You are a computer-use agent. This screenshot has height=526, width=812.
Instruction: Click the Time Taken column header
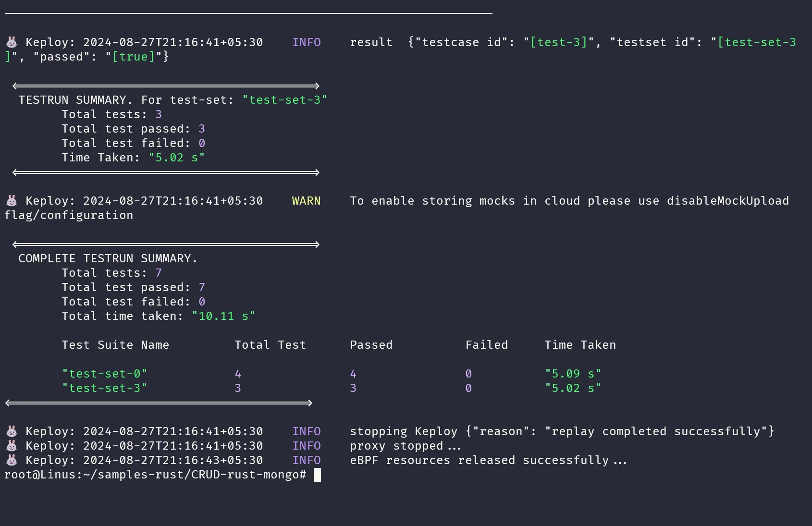[580, 345]
